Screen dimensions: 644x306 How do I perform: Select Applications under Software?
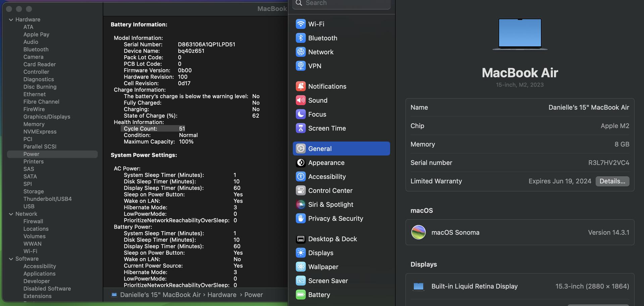[x=40, y=274]
